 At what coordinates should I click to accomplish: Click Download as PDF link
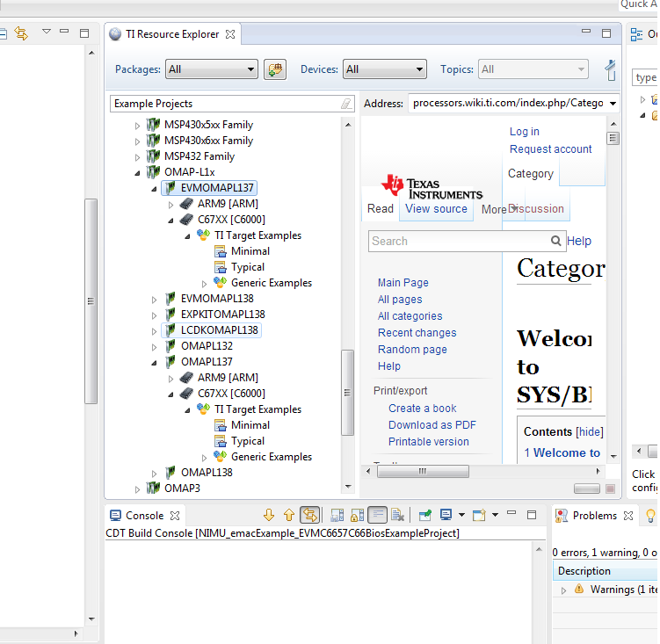432,424
